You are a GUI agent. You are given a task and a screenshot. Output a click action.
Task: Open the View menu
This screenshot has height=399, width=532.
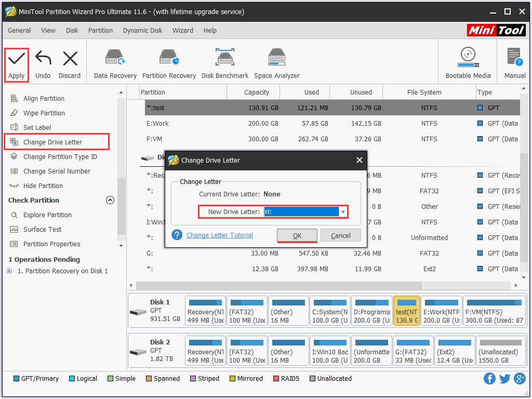click(48, 31)
